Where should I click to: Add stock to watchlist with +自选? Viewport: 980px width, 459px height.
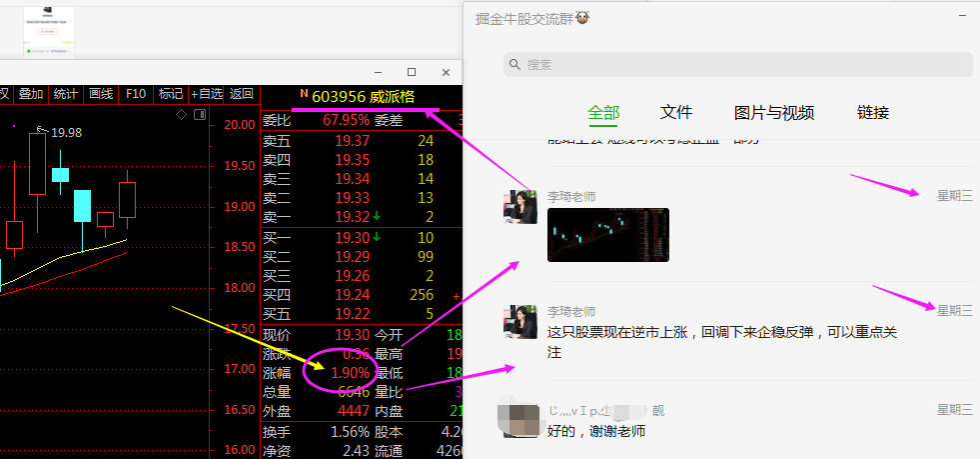click(x=207, y=94)
